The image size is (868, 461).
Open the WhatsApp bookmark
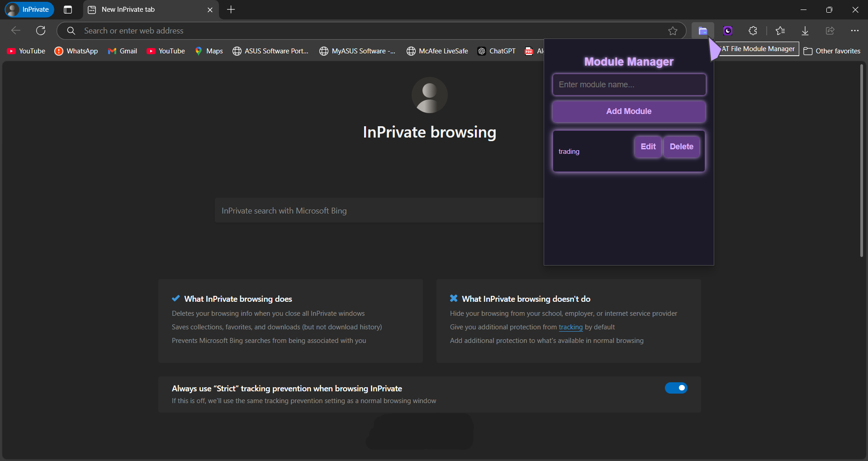pos(76,51)
